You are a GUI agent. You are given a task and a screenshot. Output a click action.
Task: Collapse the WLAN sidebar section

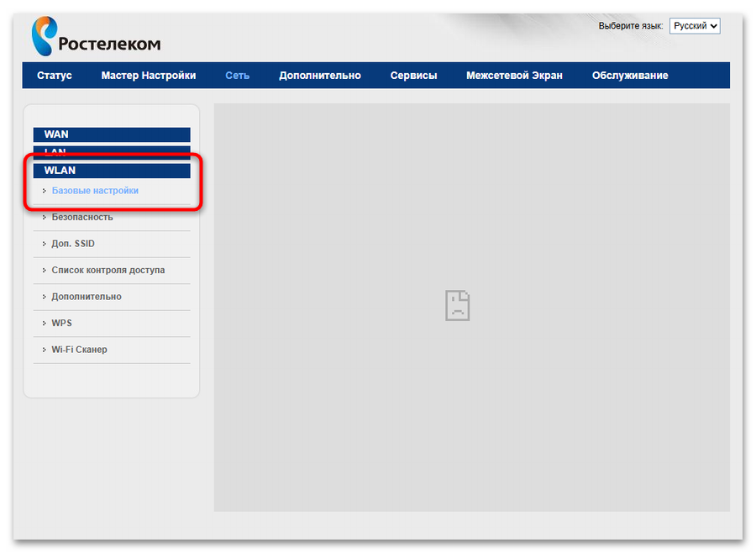pos(112,171)
